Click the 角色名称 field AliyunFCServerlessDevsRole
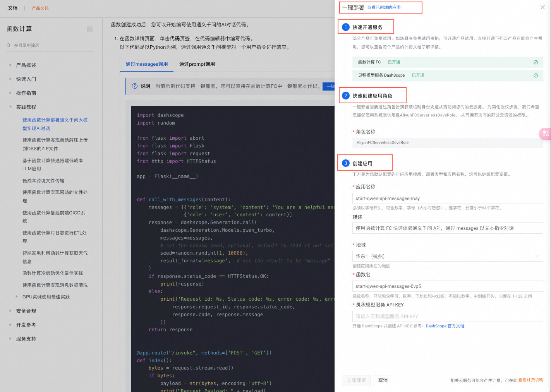This screenshot has height=392, width=551. [x=448, y=143]
